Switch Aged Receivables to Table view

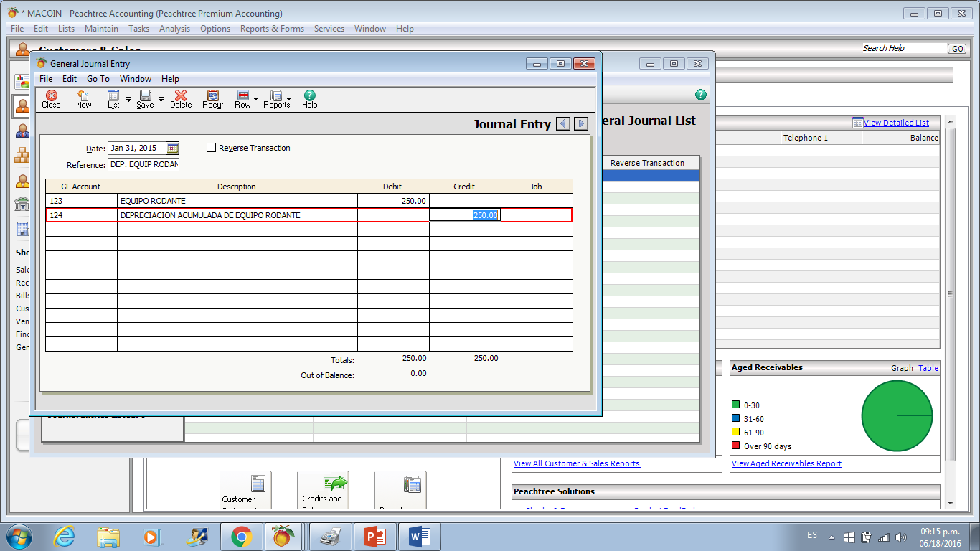pos(928,367)
